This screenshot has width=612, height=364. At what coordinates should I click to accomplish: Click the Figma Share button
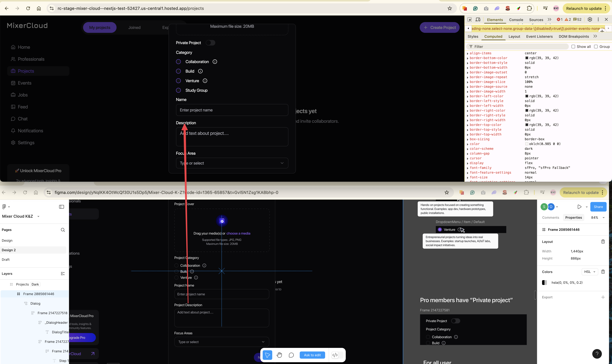pyautogui.click(x=598, y=207)
